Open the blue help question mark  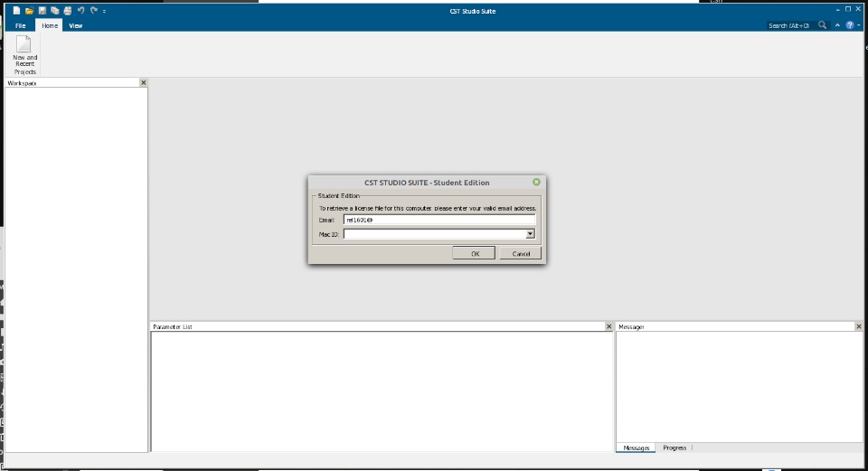[x=850, y=25]
